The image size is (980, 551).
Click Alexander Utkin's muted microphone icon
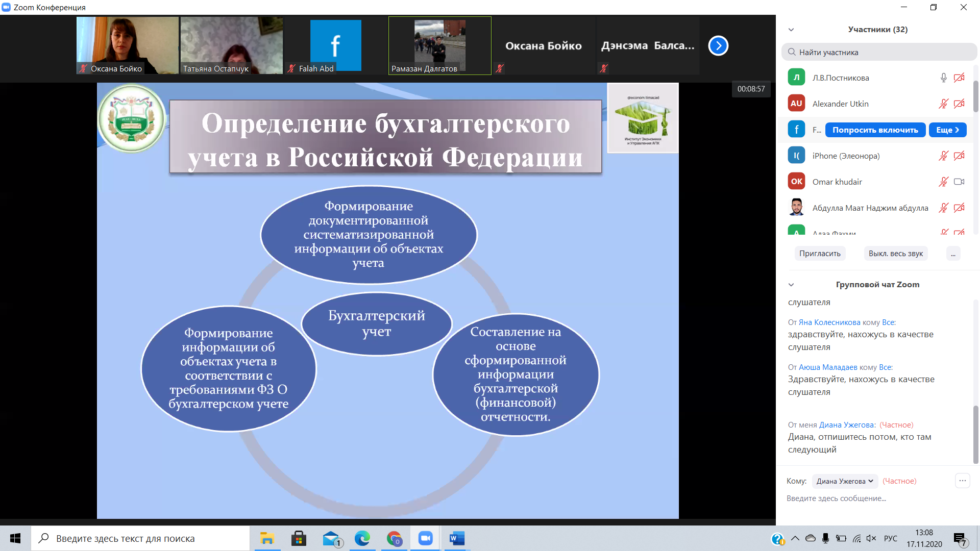tap(943, 104)
